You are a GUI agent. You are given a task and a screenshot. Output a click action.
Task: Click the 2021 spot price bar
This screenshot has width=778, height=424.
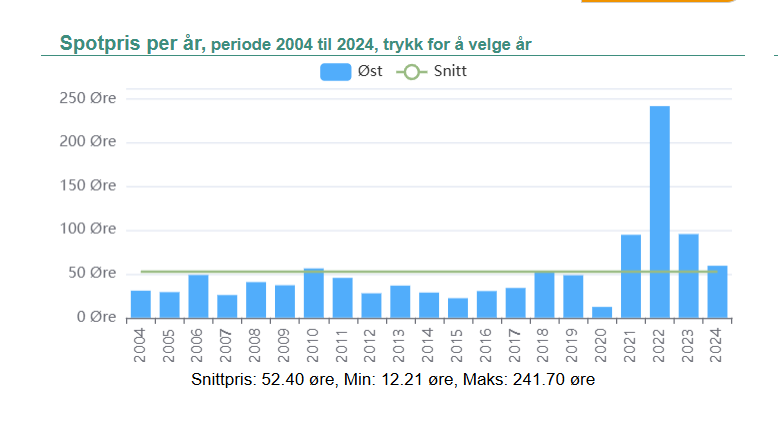click(631, 277)
